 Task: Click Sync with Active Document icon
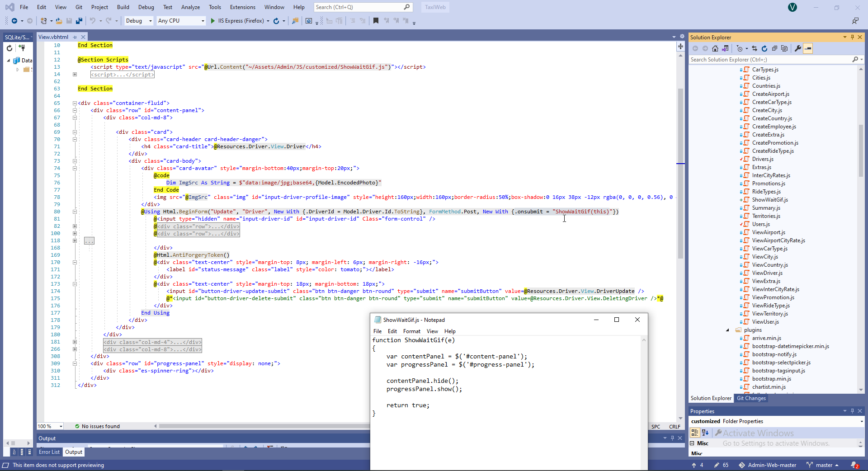755,48
